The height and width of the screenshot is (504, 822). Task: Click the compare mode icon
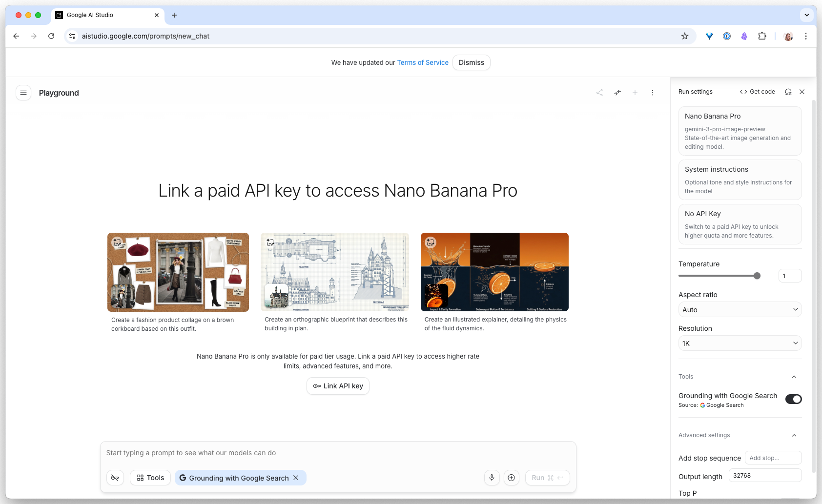coord(617,93)
